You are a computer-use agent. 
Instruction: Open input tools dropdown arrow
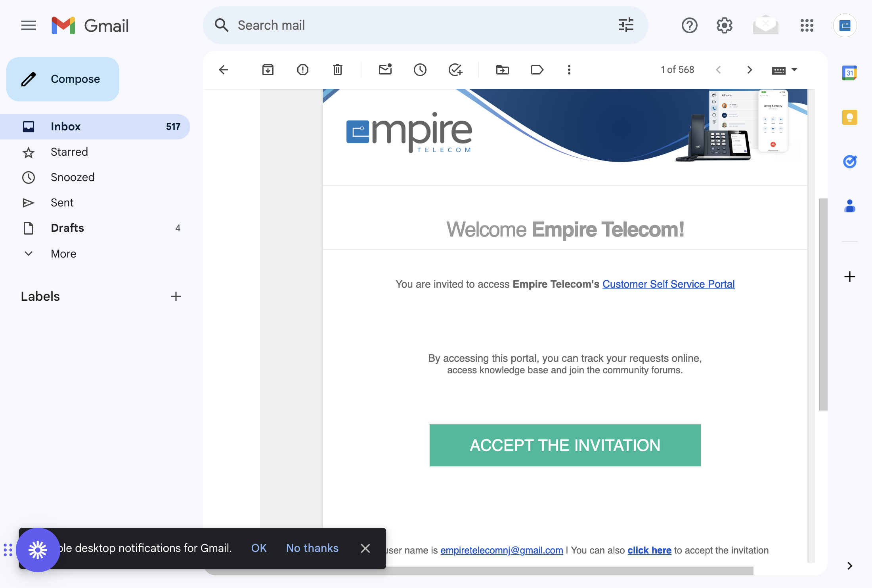tap(794, 70)
